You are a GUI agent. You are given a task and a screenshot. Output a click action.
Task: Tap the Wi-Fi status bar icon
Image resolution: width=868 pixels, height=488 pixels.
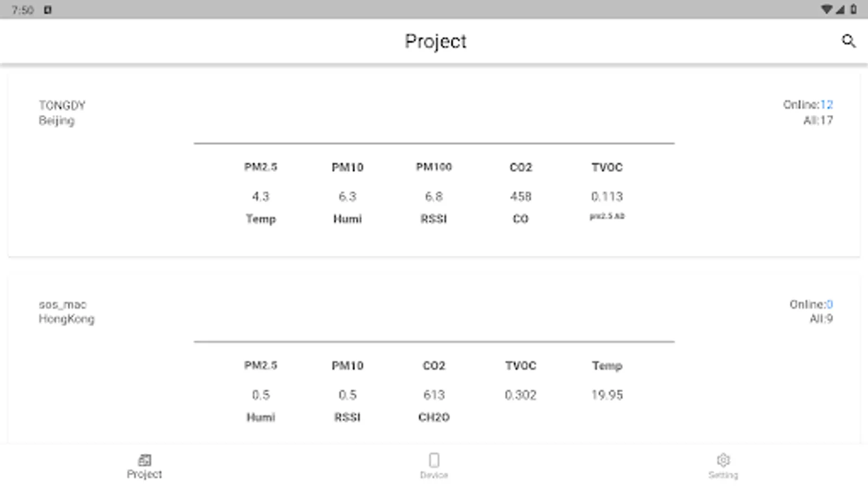[827, 9]
